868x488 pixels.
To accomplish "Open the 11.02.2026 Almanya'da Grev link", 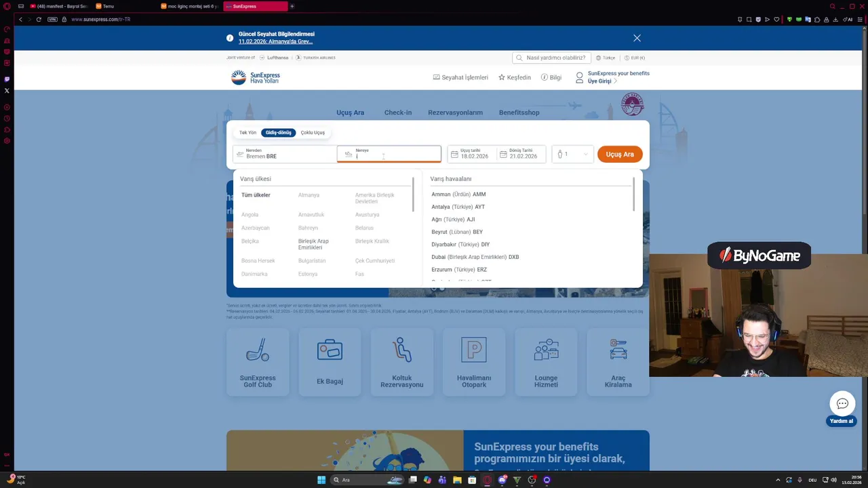I will tap(275, 42).
